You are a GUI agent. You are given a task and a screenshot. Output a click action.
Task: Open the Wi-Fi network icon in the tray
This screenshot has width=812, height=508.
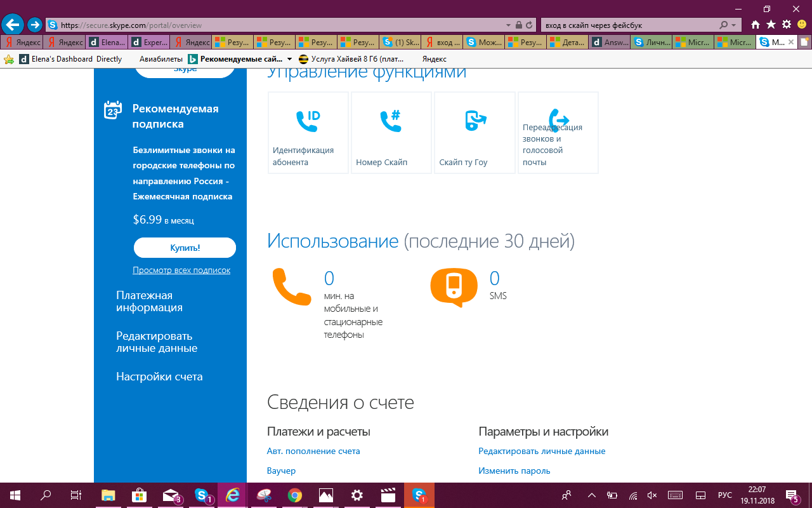click(x=632, y=495)
